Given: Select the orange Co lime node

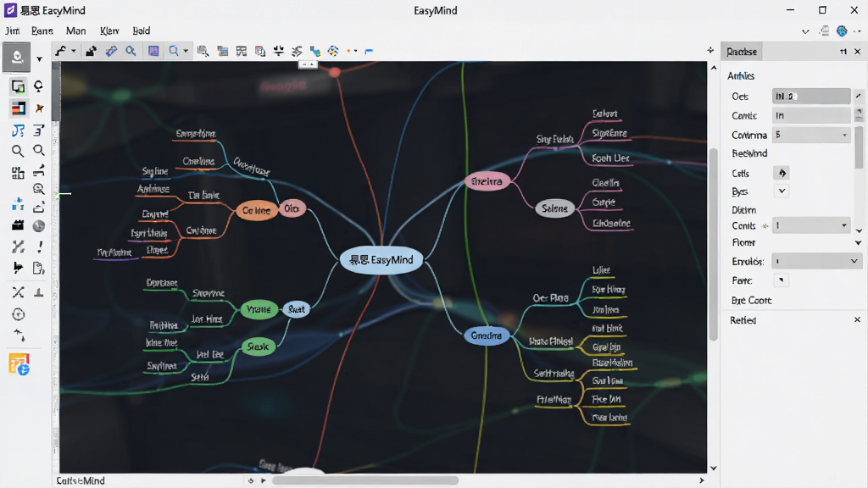Looking at the screenshot, I should pyautogui.click(x=256, y=211).
